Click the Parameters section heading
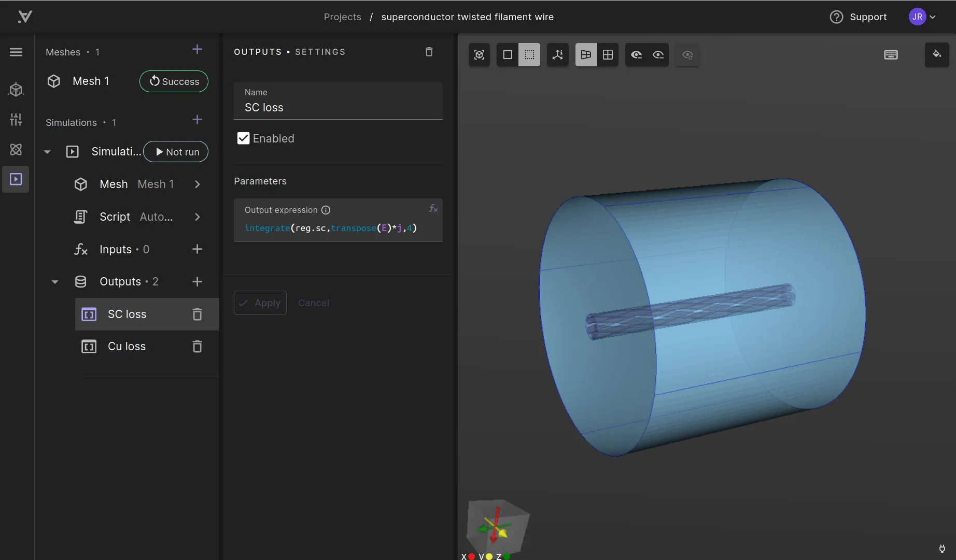 pos(260,181)
